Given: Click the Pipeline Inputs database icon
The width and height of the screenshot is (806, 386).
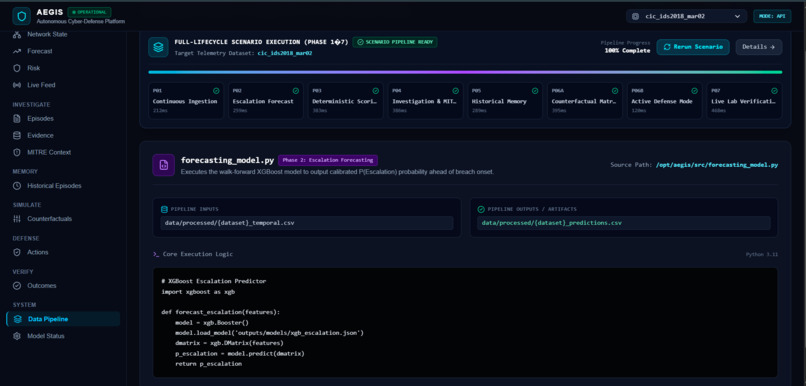Looking at the screenshot, I should pyautogui.click(x=164, y=209).
